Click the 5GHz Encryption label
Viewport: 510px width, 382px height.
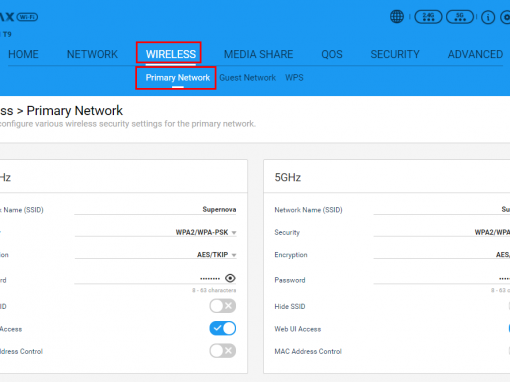click(291, 255)
